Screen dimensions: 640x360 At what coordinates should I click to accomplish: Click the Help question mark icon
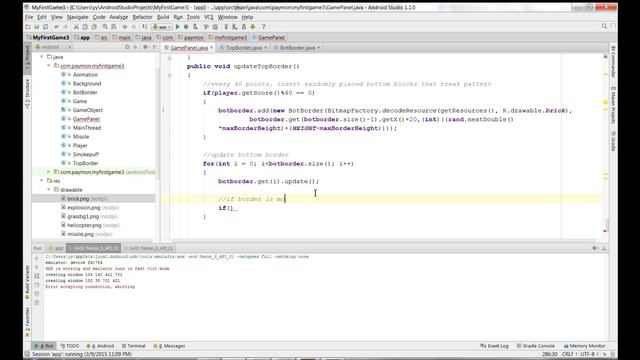click(x=263, y=27)
